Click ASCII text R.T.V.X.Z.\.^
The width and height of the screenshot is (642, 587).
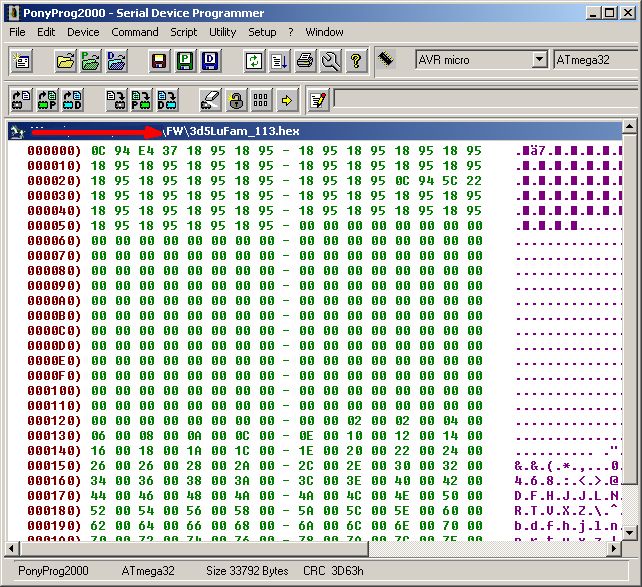[x=568, y=510]
